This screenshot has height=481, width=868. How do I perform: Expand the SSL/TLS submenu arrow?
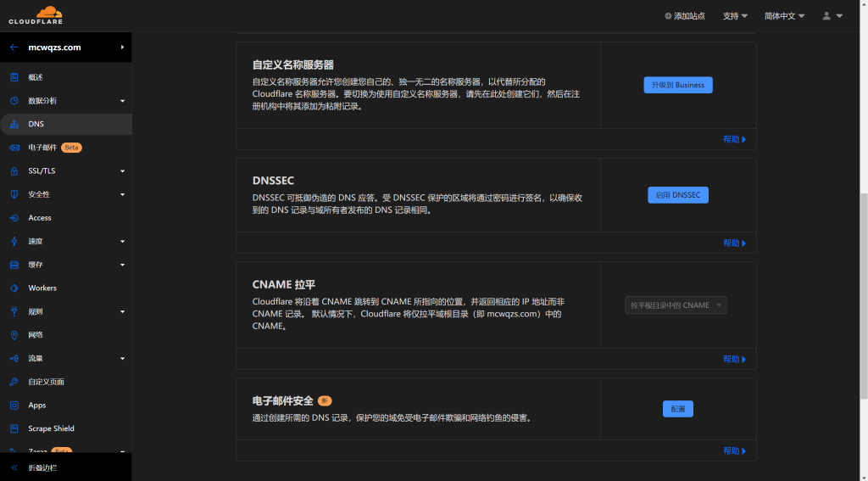pos(122,171)
